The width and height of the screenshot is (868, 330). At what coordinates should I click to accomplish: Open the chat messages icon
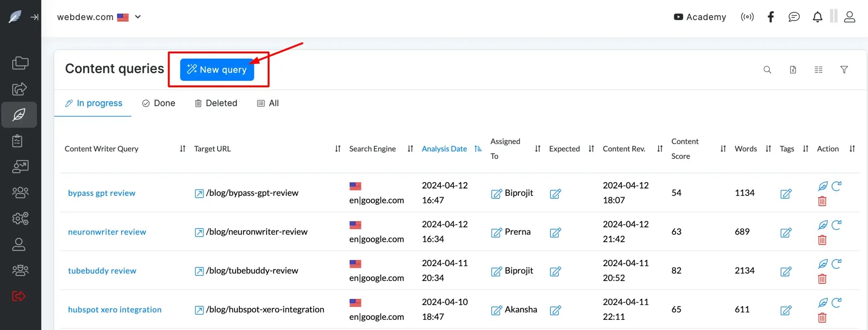tap(794, 17)
